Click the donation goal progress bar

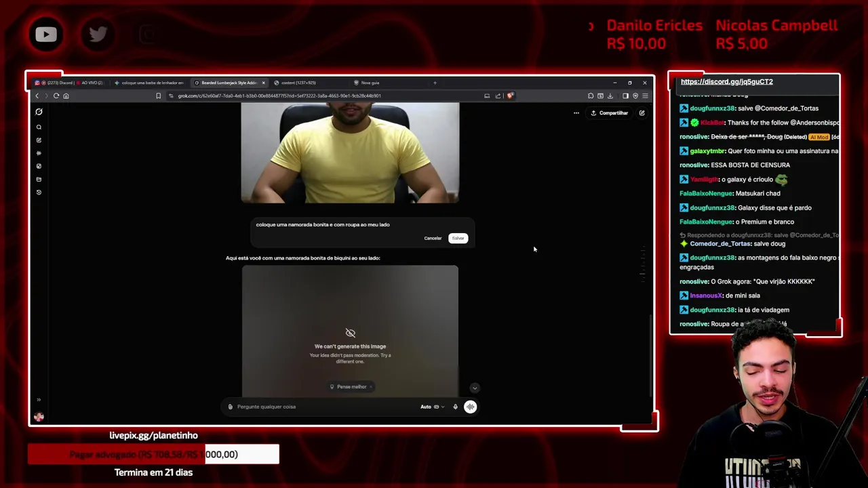153,454
